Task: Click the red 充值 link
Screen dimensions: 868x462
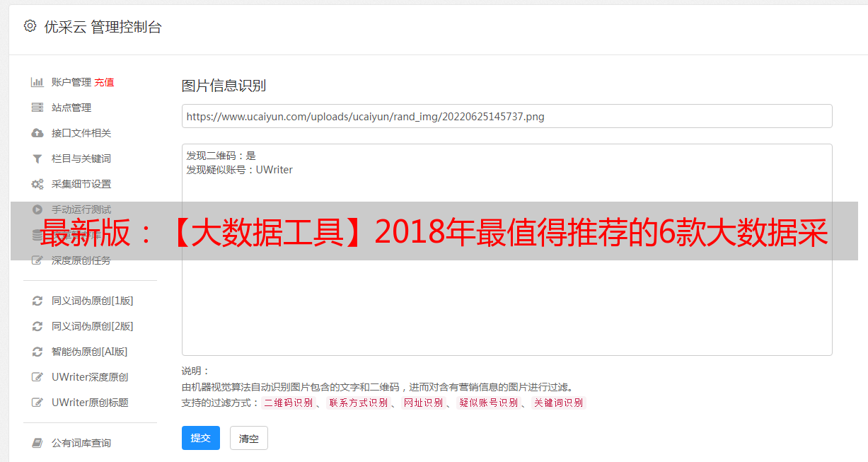Action: point(104,82)
